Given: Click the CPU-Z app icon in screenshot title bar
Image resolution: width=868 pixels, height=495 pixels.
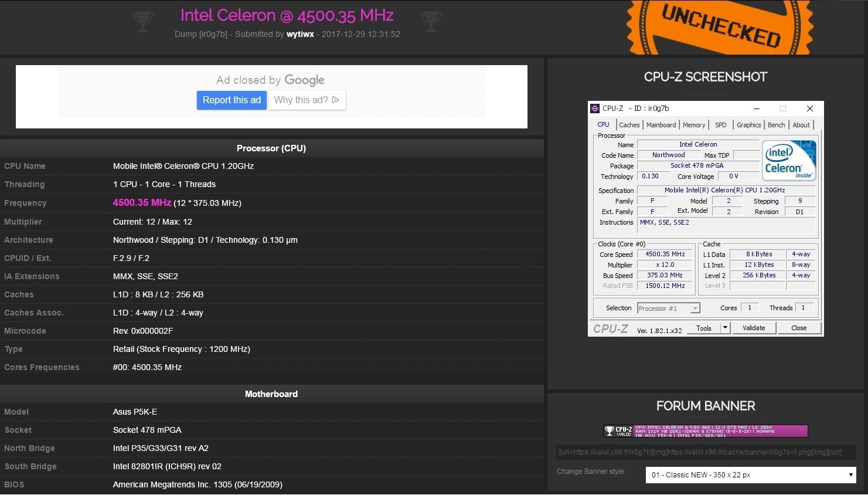Looking at the screenshot, I should click(x=595, y=109).
